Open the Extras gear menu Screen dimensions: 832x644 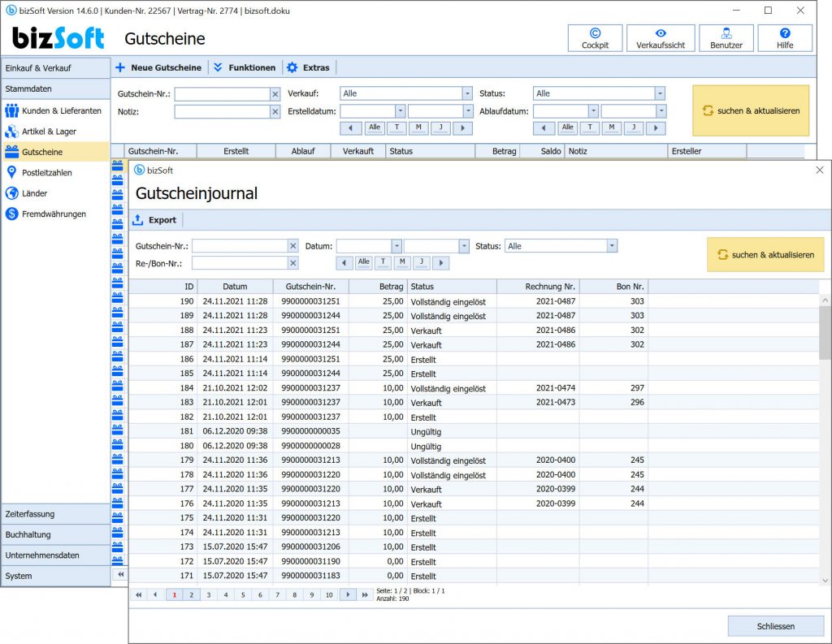pos(308,67)
